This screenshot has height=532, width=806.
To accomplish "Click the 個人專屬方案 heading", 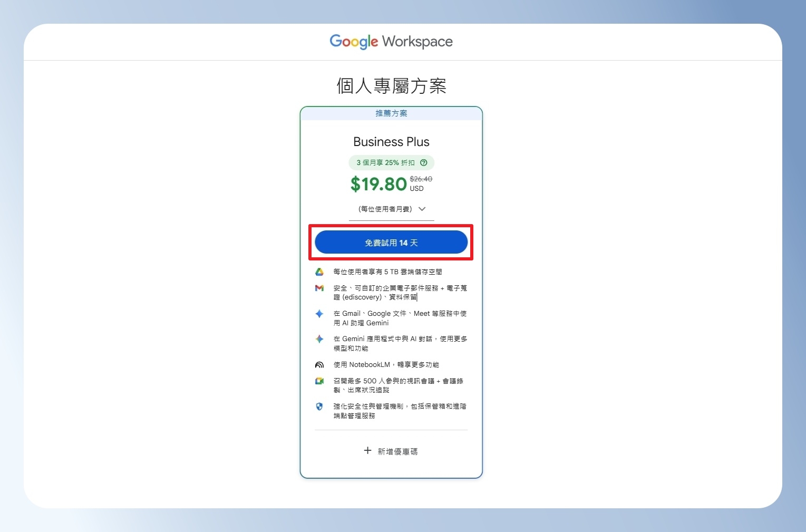I will [392, 86].
